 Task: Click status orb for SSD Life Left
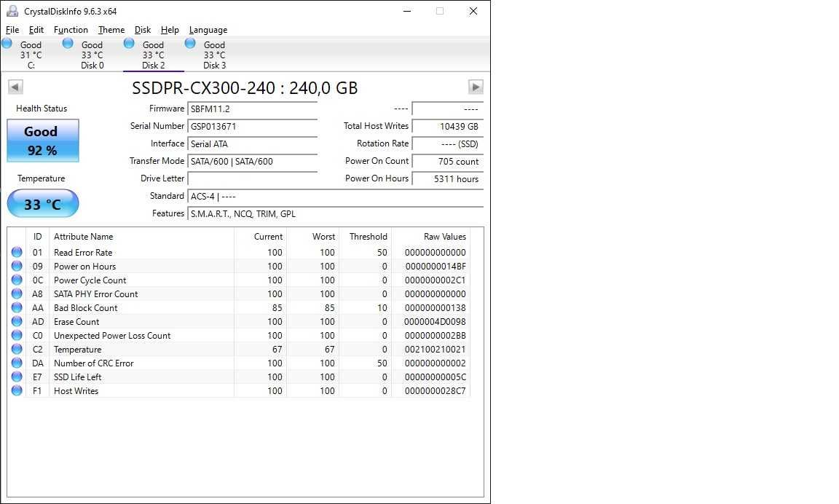[x=17, y=377]
